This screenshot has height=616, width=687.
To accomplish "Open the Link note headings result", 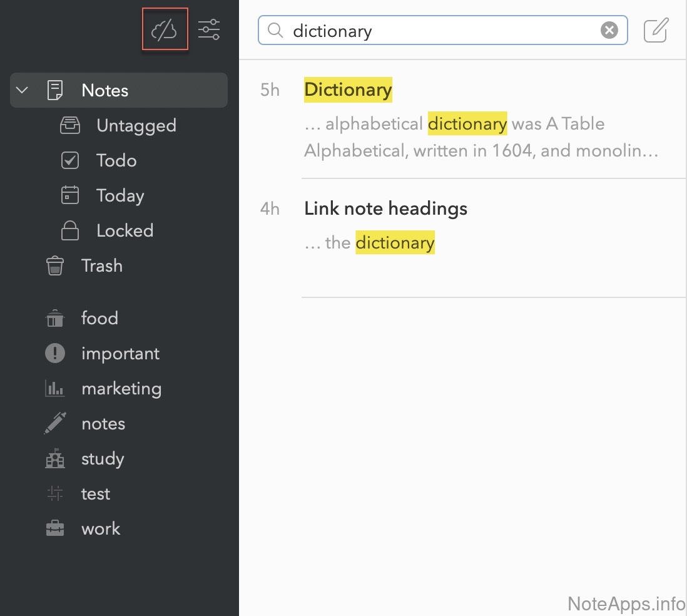I will (x=385, y=208).
